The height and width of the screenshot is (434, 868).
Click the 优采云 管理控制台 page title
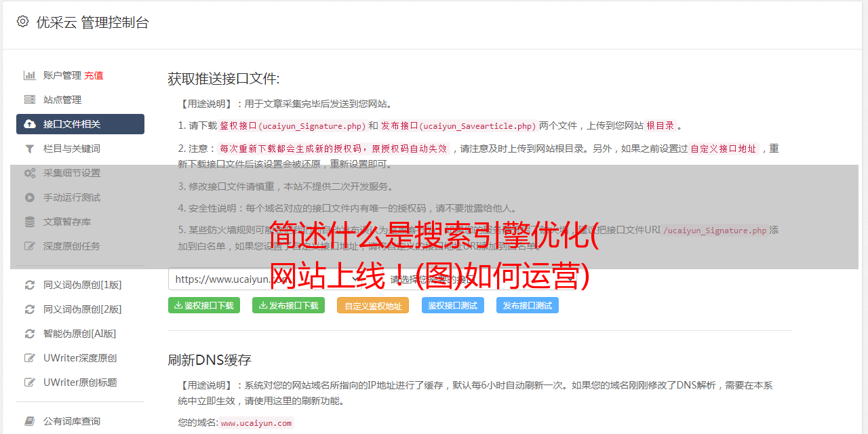[x=92, y=22]
